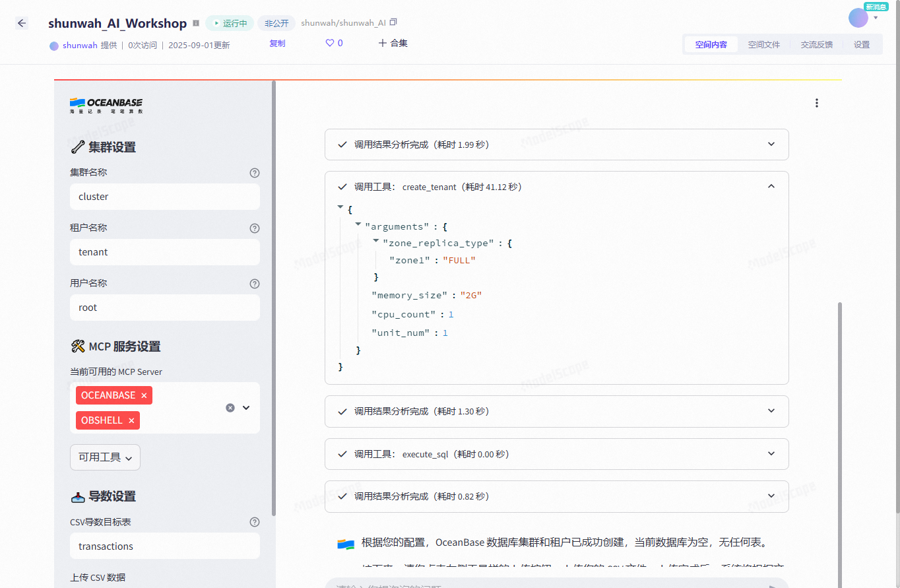The height and width of the screenshot is (588, 900).
Task: Click the "cpu_count" key in the JSON
Action: 404,314
